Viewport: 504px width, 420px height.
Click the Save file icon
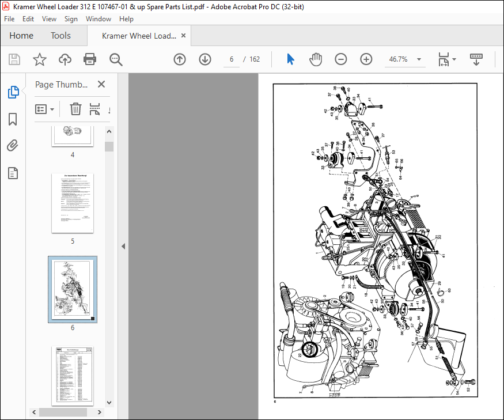click(x=14, y=59)
